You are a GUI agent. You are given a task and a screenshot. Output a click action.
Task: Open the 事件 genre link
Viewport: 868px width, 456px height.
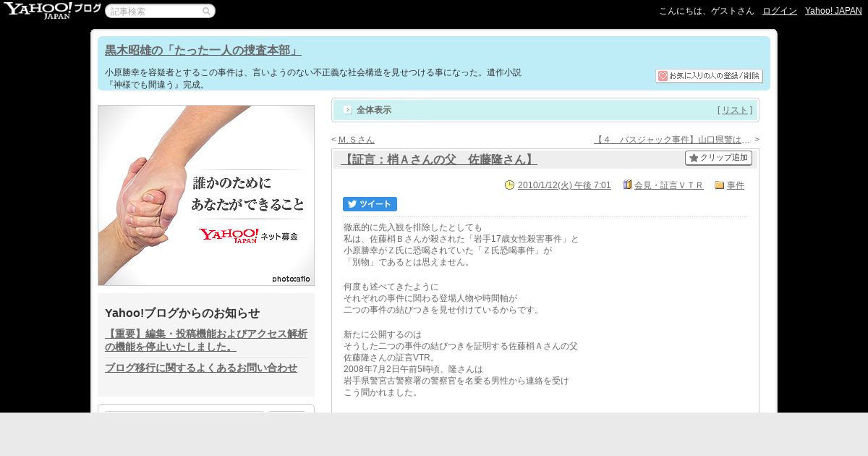click(x=736, y=185)
